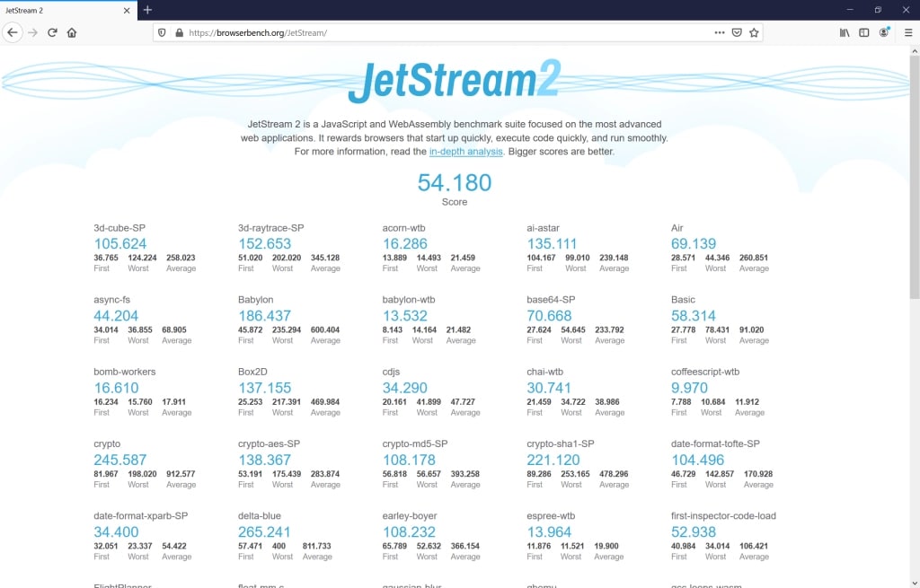Click the espree-wtb score 13.964
This screenshot has width=920, height=588.
[549, 532]
